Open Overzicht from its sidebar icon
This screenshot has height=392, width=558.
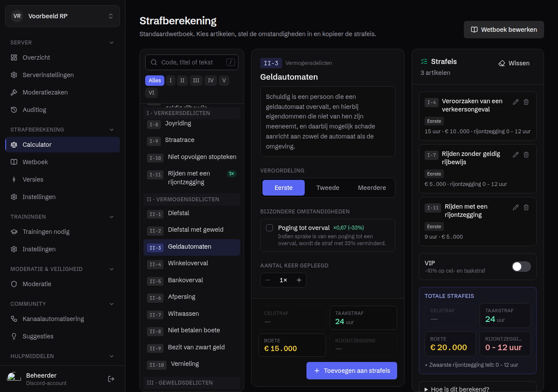point(14,57)
